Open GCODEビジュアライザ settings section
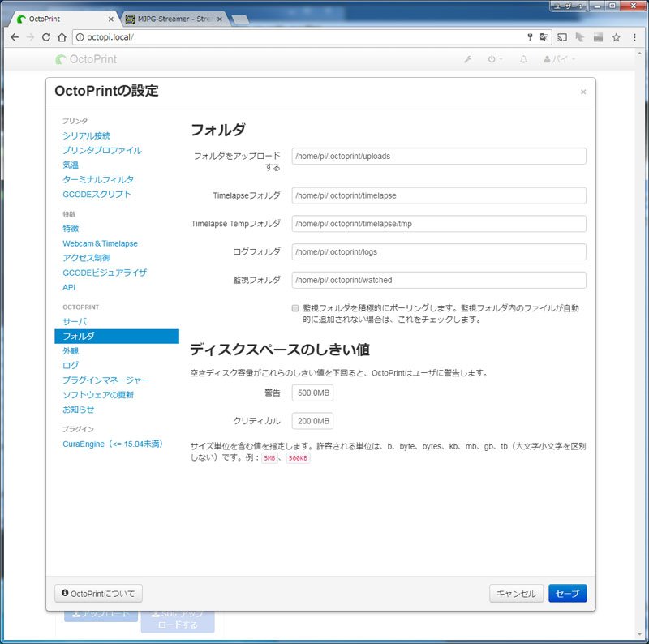Screen dimensions: 649x644 click(105, 273)
